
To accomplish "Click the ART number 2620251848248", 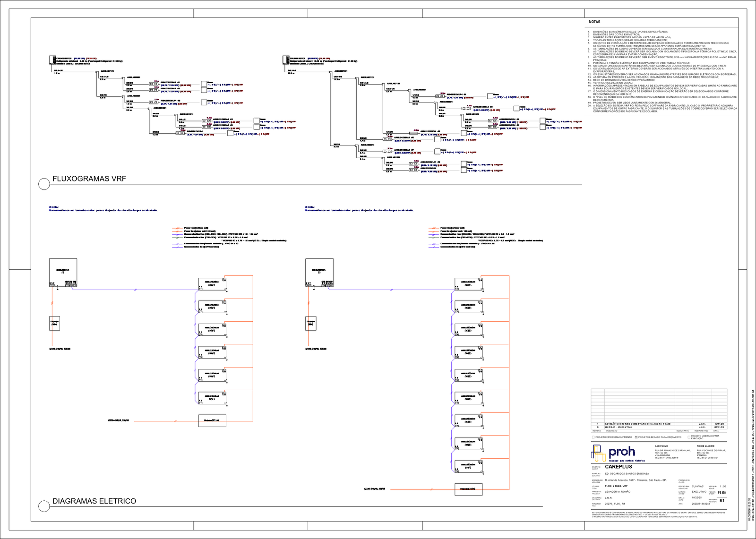I will [x=701, y=504].
